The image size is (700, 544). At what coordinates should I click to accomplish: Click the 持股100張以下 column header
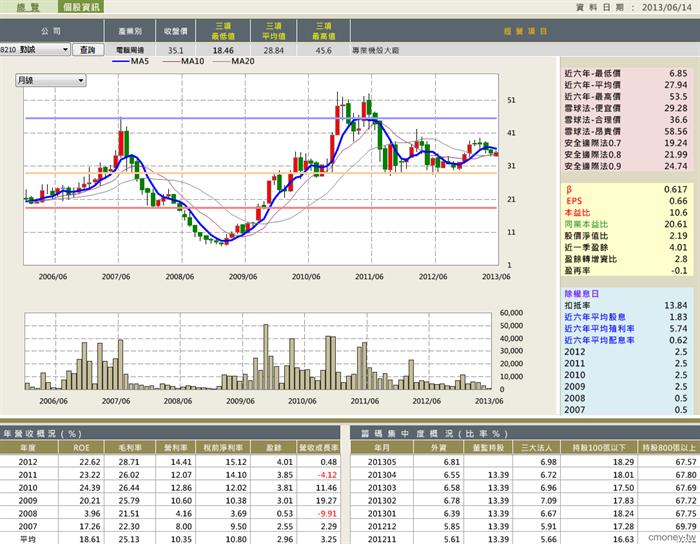pos(599,448)
